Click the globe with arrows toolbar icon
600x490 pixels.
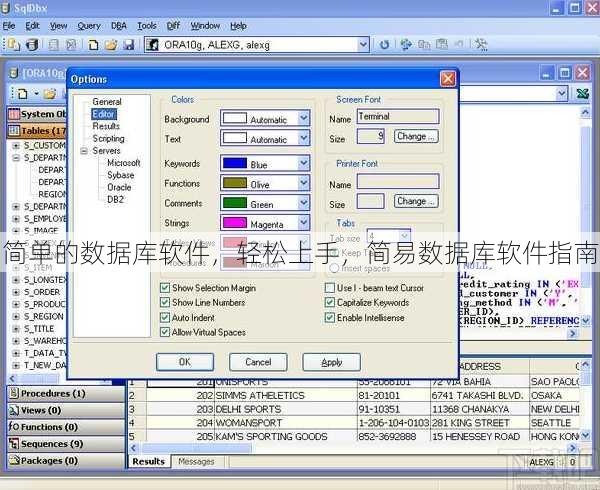click(406, 45)
